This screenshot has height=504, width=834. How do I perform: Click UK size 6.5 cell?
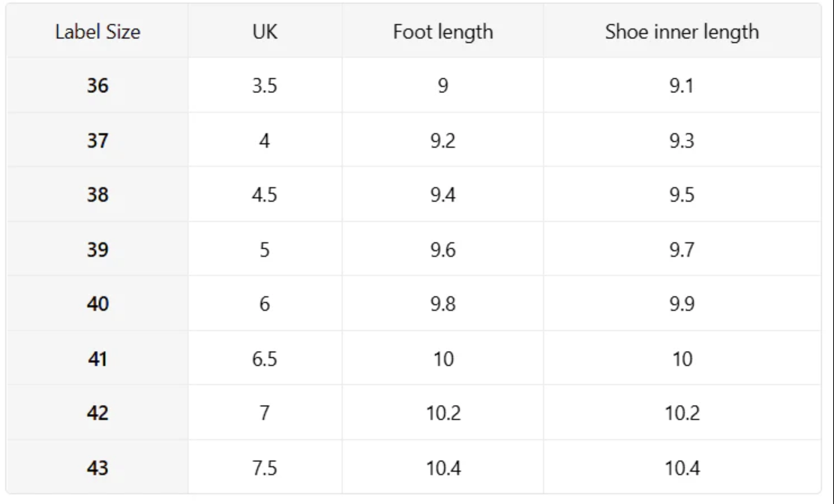click(x=265, y=358)
